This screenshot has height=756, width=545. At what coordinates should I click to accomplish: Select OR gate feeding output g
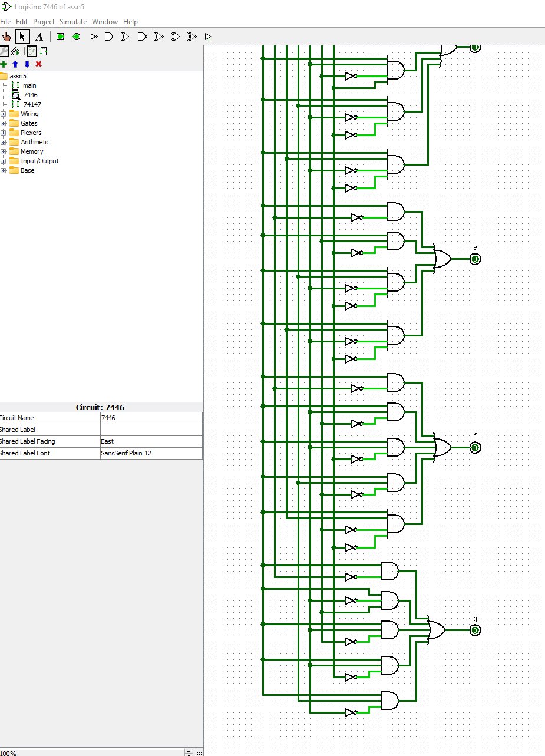pyautogui.click(x=436, y=630)
